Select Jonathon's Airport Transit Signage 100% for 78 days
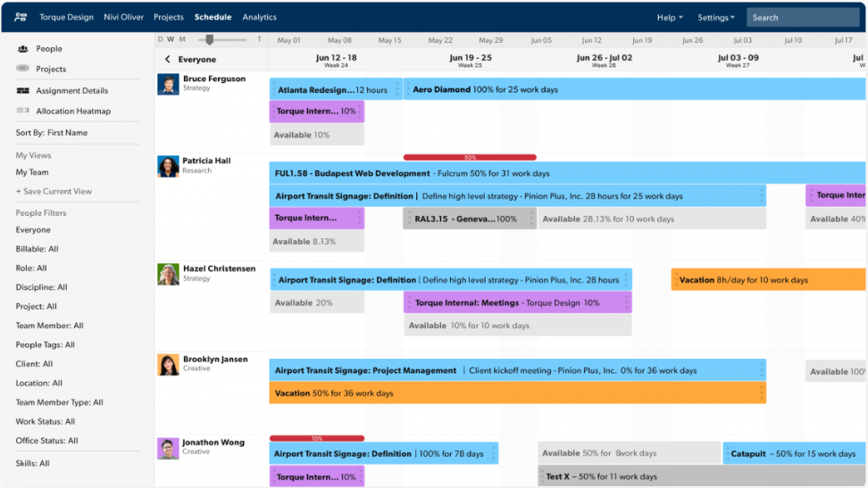This screenshot has width=868, height=488. (384, 453)
